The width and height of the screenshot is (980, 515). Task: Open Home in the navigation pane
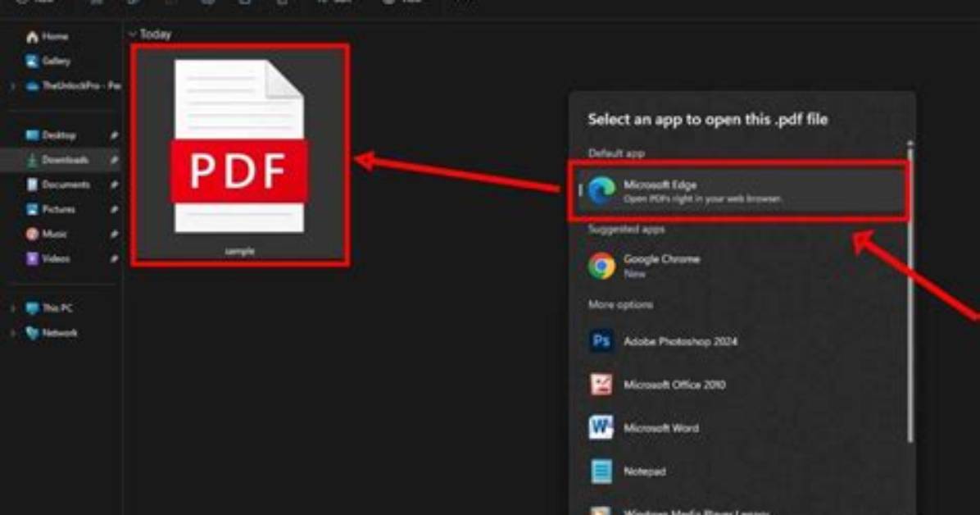[x=48, y=36]
